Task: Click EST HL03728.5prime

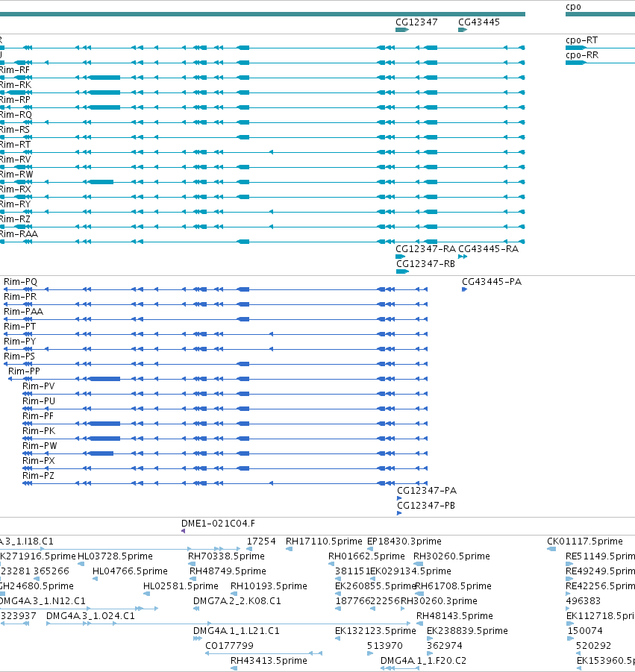Action: point(115,556)
